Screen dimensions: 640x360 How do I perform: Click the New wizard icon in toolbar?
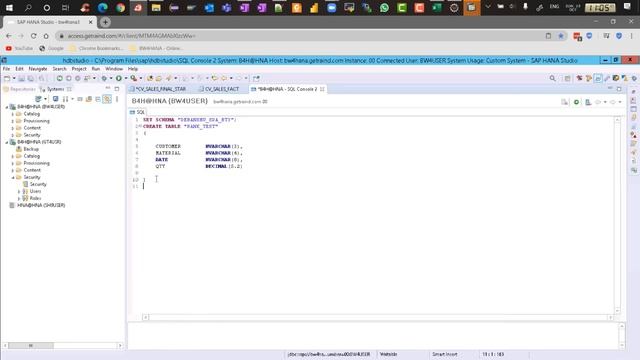coord(7,78)
